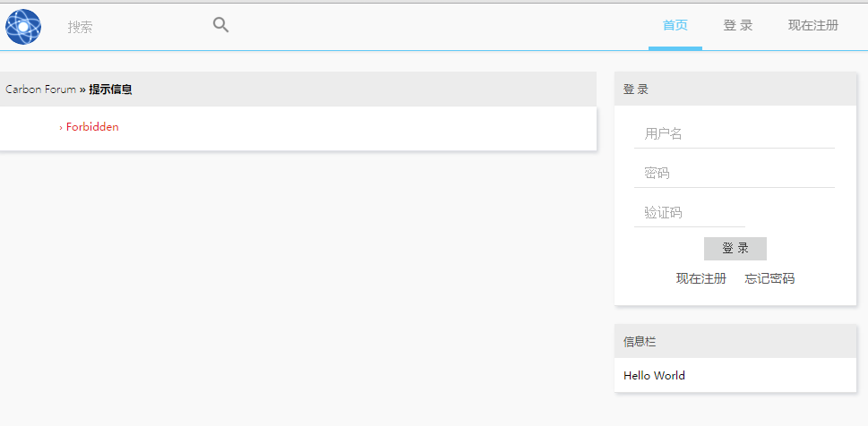Click the blue active indicator under 首页
This screenshot has height=426, width=868.
click(x=675, y=48)
